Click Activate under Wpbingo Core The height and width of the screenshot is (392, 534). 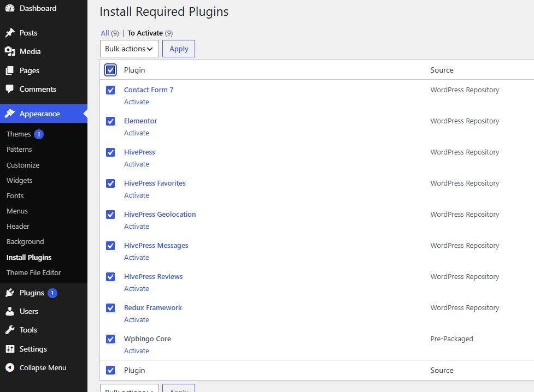click(x=137, y=351)
